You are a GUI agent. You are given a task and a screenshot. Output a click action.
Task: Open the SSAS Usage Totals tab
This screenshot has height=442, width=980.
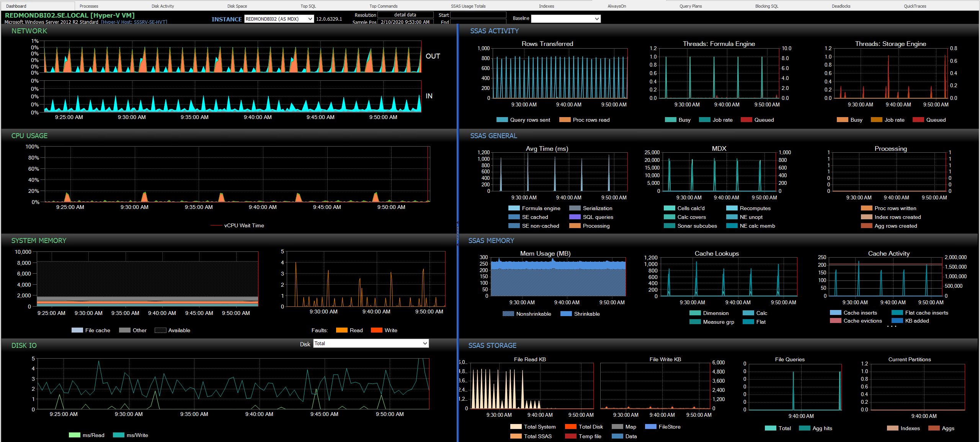pos(468,6)
